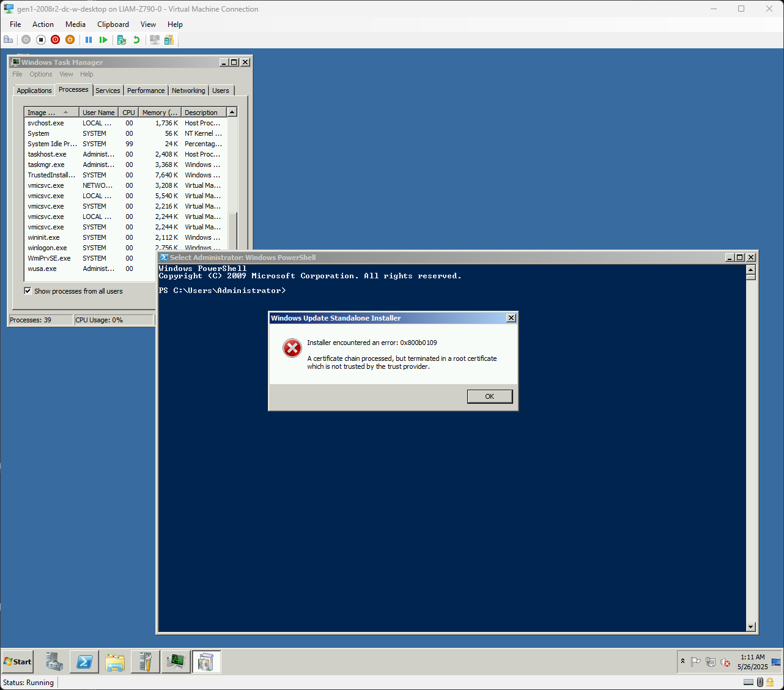784x690 pixels.
Task: Switch to Performance tab
Action: point(146,91)
